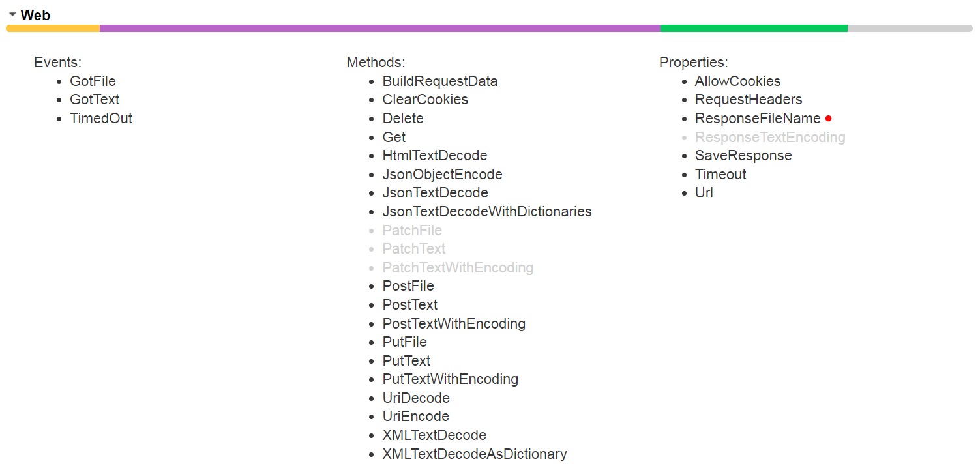Screen dimensions: 980x468
Task: Click the TimedOut event item
Action: pos(101,119)
